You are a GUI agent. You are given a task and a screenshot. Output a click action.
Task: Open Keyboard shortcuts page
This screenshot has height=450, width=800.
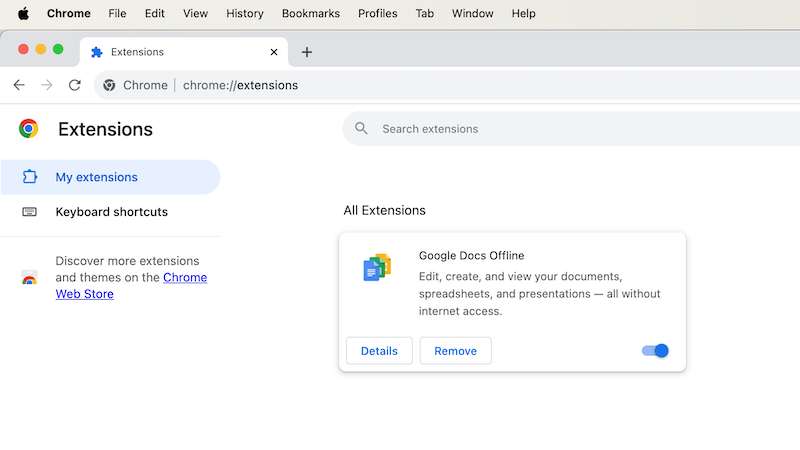[x=110, y=212]
